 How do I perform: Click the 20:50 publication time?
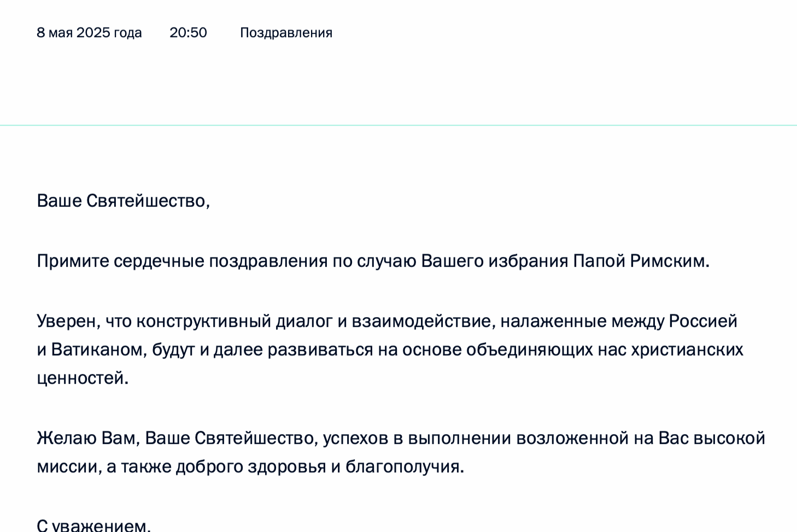coord(188,33)
